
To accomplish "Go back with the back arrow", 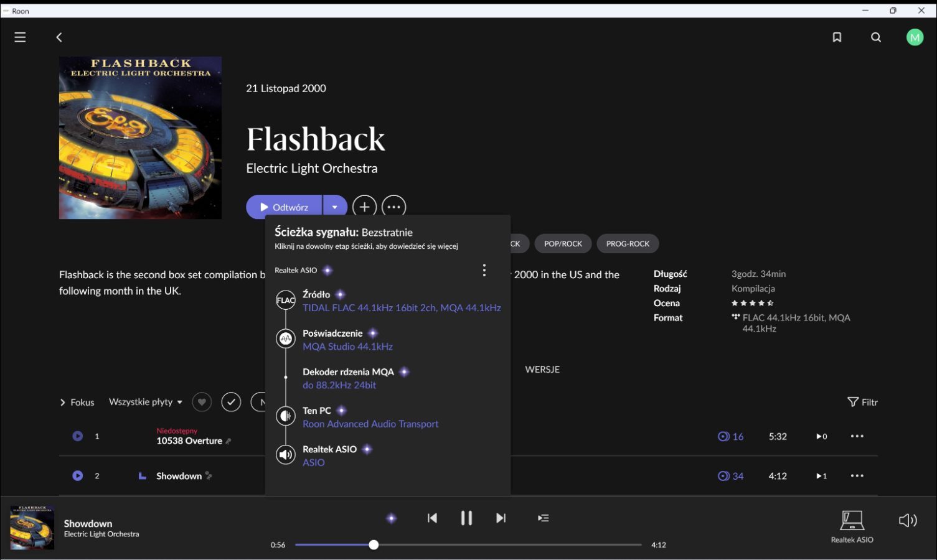I will pos(59,37).
